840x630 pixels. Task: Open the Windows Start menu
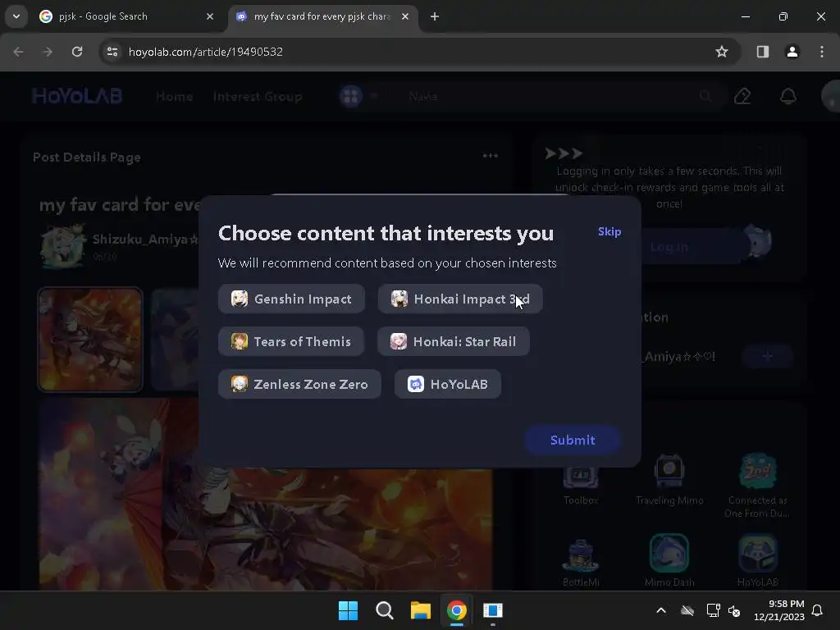pyautogui.click(x=348, y=610)
